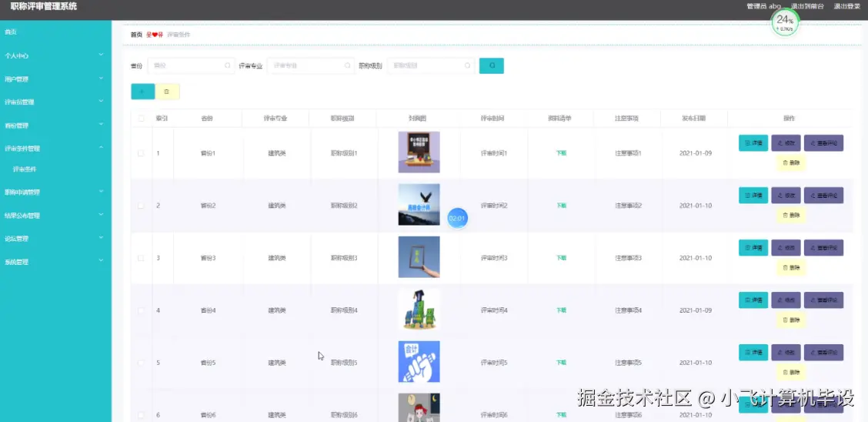Screen dimensions: 868x422
Task: Click 修改 in the 省份1 row
Action: pyautogui.click(x=786, y=143)
